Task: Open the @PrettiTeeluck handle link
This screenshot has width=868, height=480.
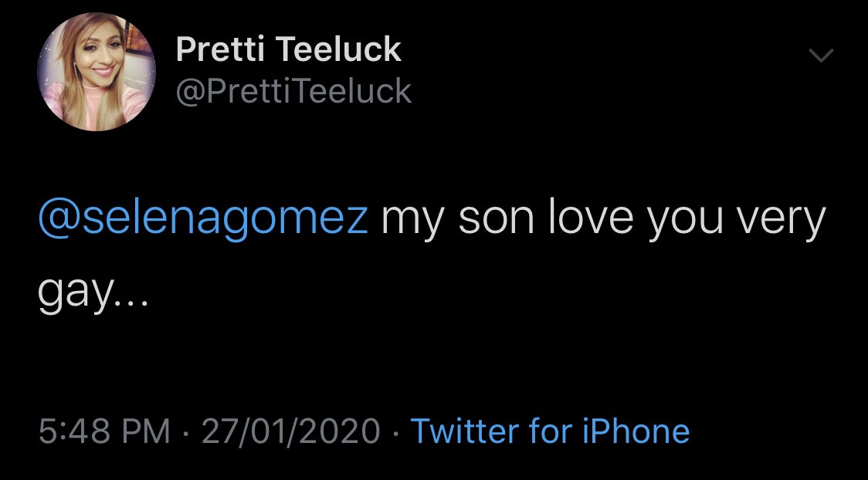Action: 293,92
